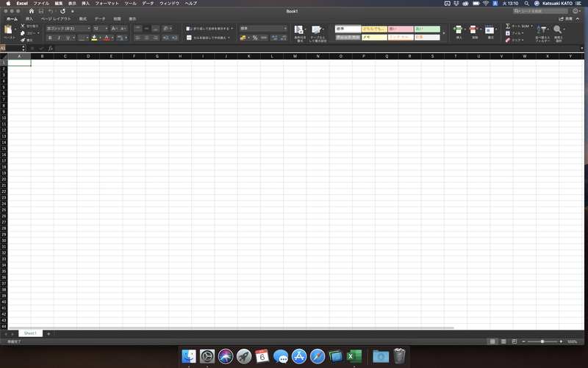The image size is (588, 368).
Task: Align text right
Action: pyautogui.click(x=156, y=38)
